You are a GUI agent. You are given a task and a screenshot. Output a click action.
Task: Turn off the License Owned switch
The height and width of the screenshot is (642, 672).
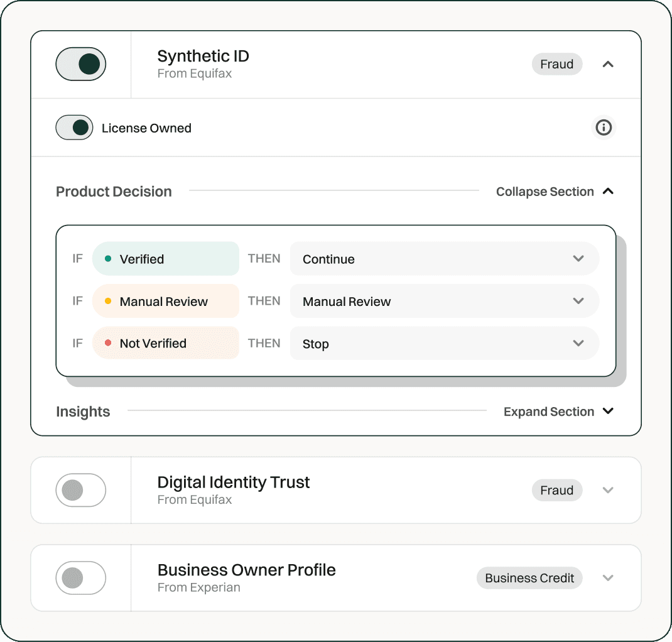[74, 128]
